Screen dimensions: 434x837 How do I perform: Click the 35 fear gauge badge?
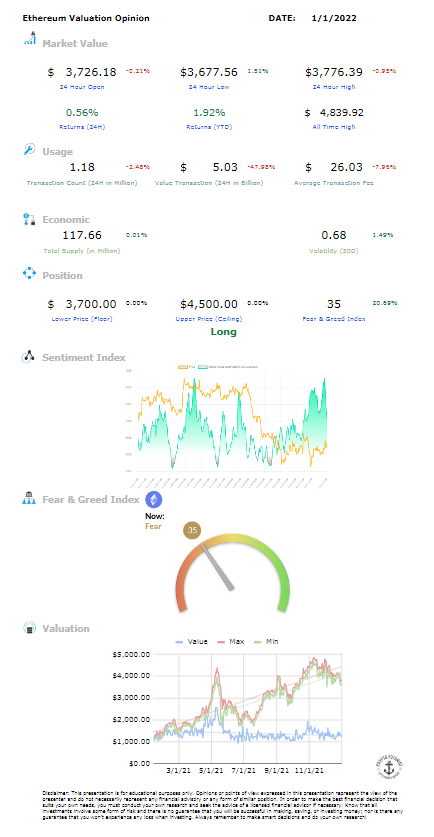tap(193, 531)
